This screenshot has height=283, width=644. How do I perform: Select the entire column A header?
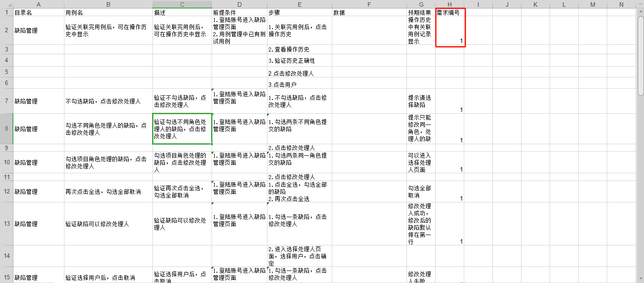click(x=38, y=4)
